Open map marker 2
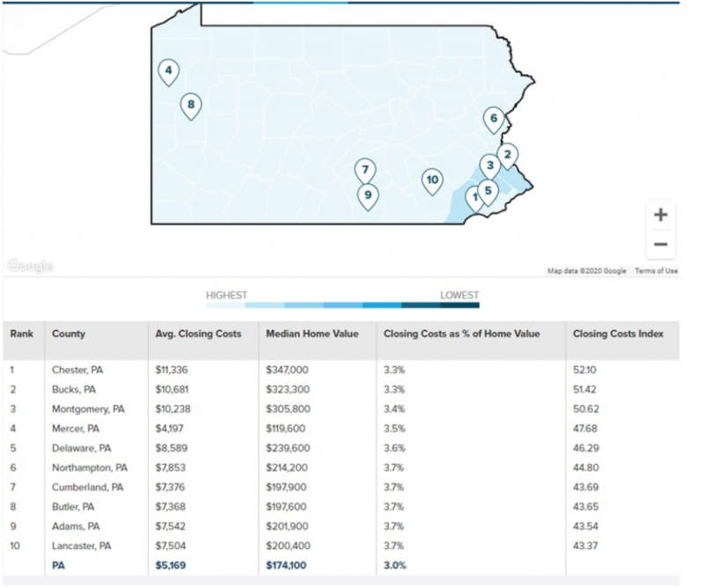 [507, 155]
